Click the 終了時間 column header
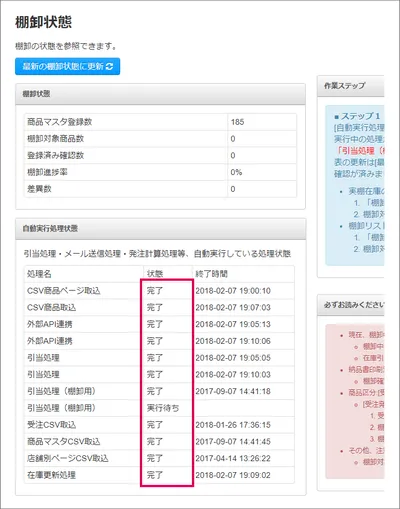Viewport: 400px width, 509px height. [211, 274]
